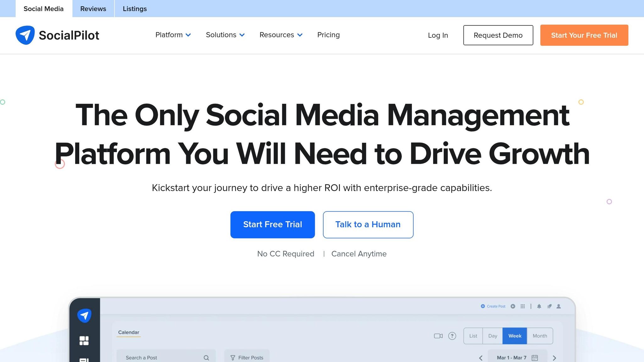Switch calendar to Day view
644x362 pixels.
coord(492,336)
